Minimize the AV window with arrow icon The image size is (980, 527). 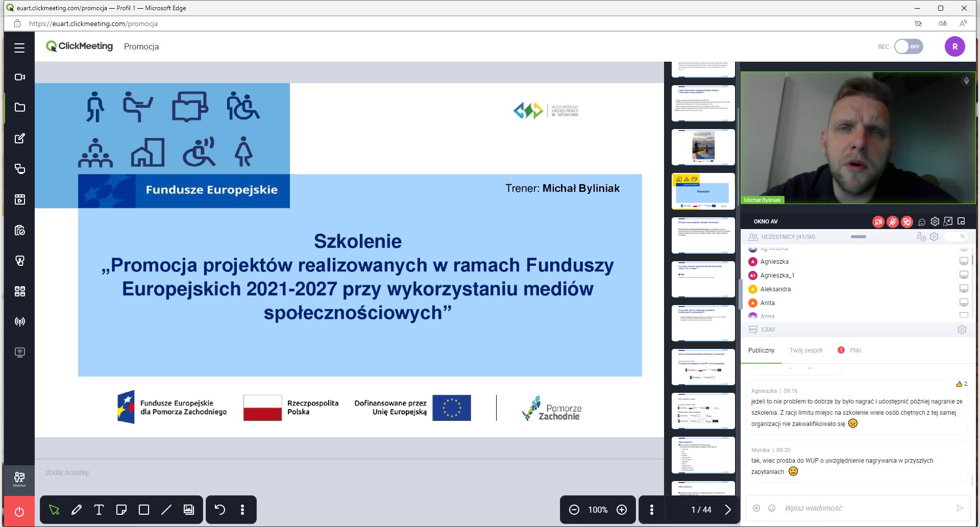tap(948, 221)
